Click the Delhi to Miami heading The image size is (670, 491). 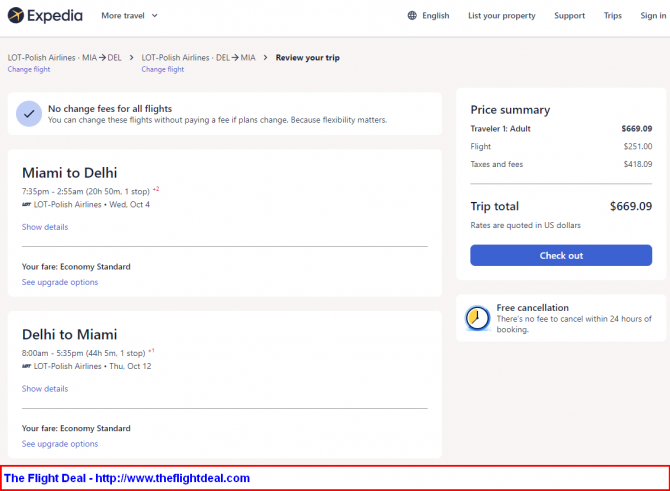(70, 335)
